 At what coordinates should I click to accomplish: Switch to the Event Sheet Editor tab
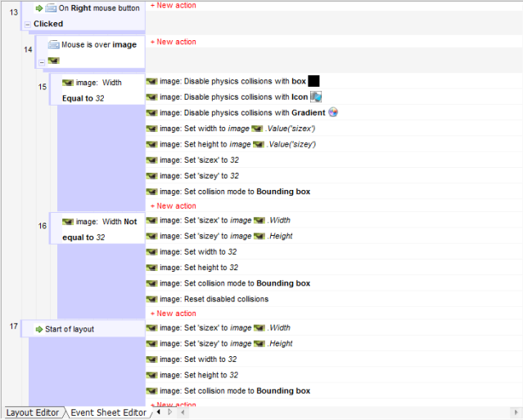[108, 413]
